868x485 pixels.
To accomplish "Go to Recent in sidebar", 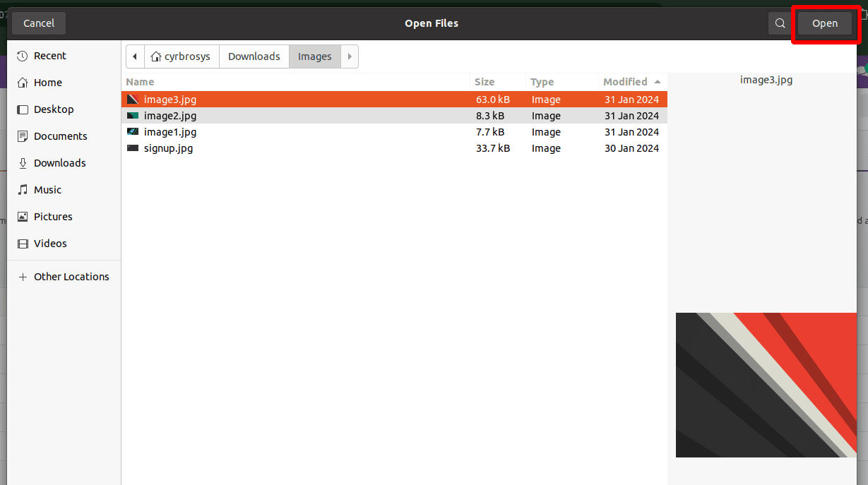I will click(x=64, y=56).
